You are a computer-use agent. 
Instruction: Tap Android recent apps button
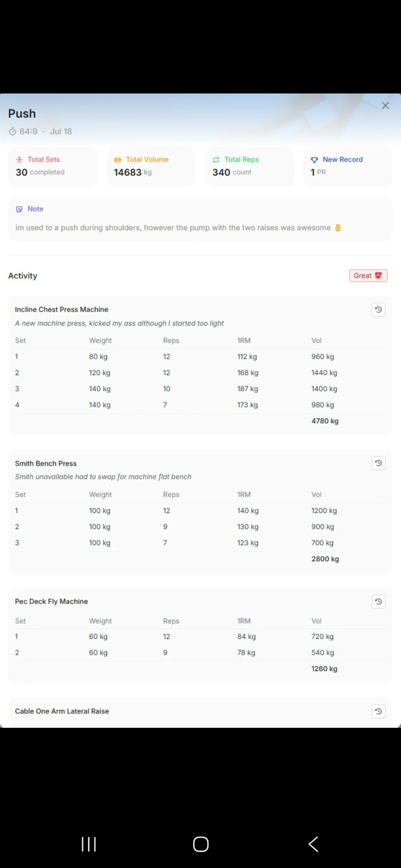[89, 844]
